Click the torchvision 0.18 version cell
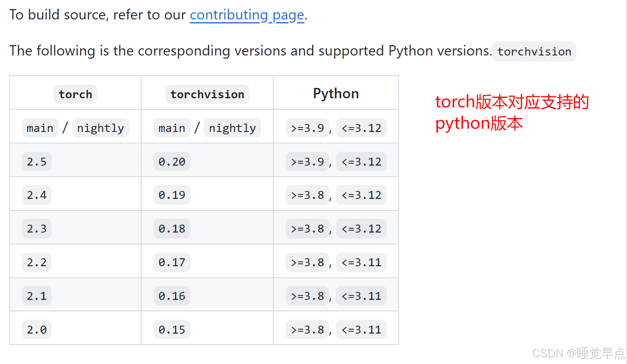 pyautogui.click(x=172, y=229)
